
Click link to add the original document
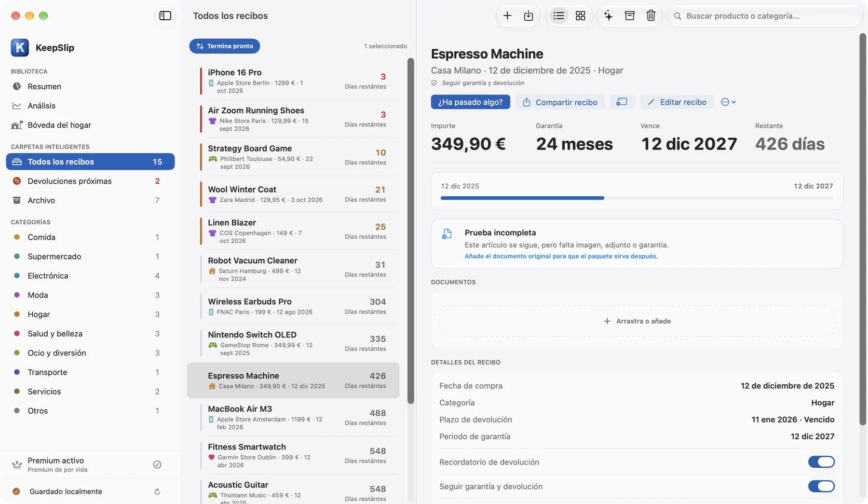(561, 256)
